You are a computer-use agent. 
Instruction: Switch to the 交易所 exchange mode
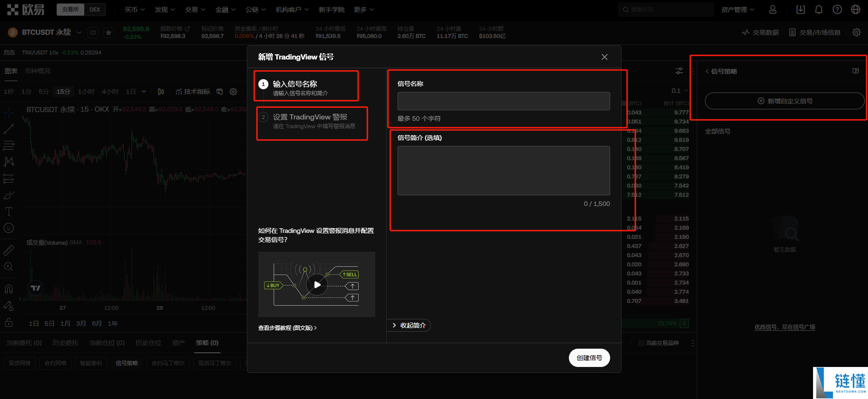71,10
